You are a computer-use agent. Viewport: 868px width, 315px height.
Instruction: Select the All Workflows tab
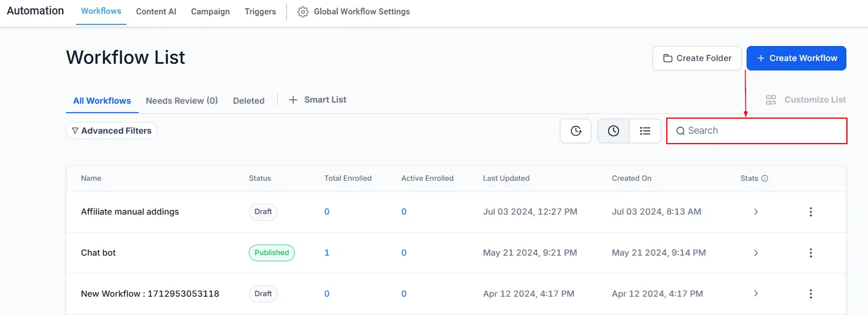[102, 101]
